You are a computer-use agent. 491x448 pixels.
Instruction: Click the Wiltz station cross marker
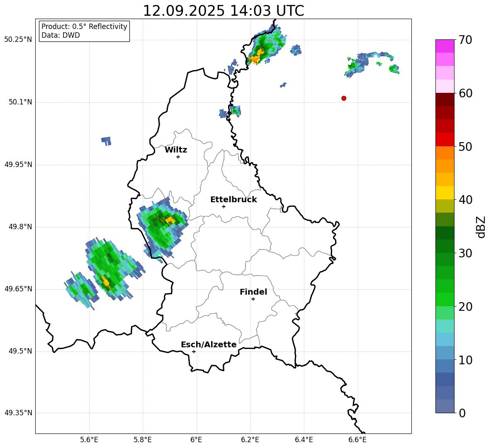click(178, 157)
